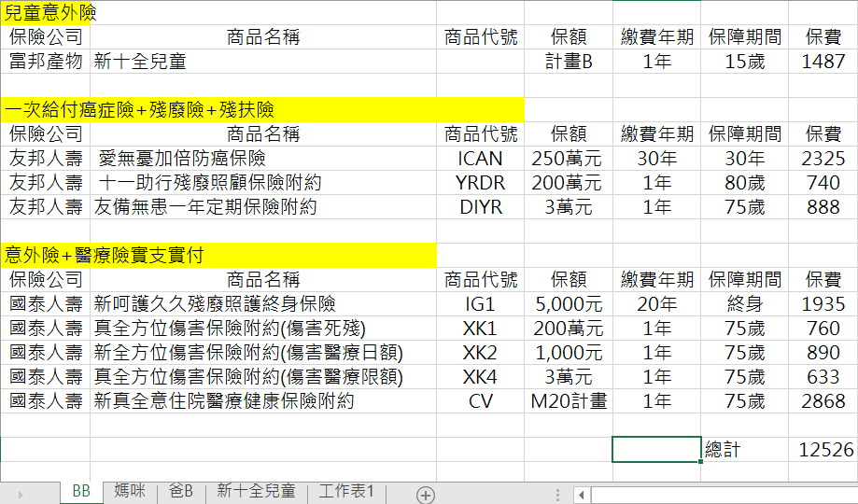Select the 250萬元 coverage cell
Viewport: 858px width, 504px height.
click(x=569, y=158)
